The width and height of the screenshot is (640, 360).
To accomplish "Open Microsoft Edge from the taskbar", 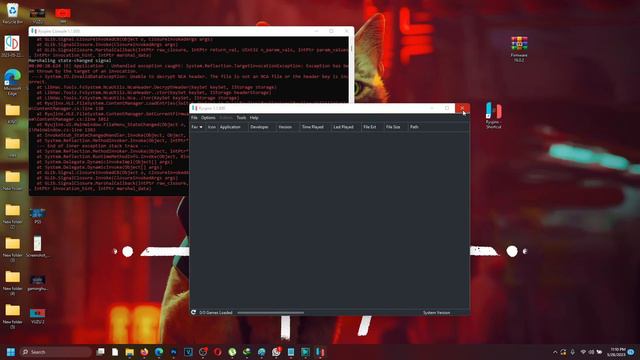I will click(159, 352).
